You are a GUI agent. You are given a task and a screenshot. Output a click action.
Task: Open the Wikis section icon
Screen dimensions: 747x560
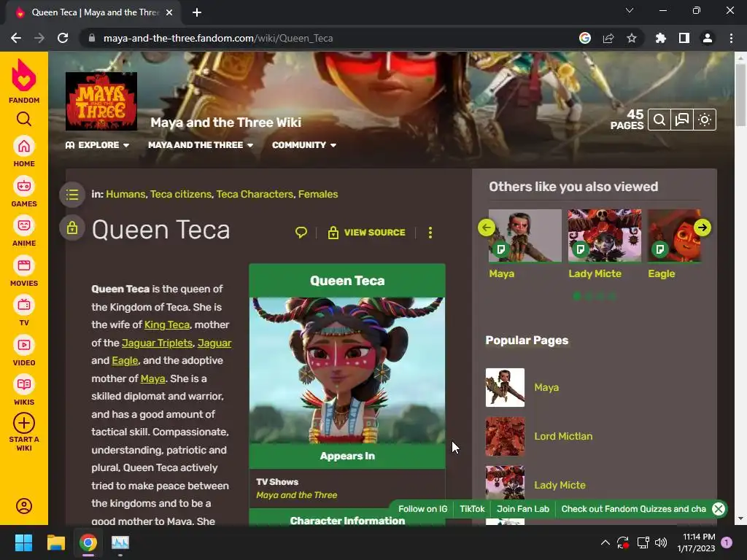tap(24, 385)
